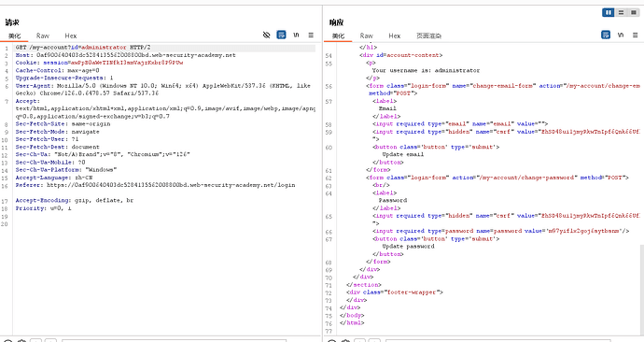Show newline characters in response panel
Screen dimensions: 644x342
[x=621, y=35]
